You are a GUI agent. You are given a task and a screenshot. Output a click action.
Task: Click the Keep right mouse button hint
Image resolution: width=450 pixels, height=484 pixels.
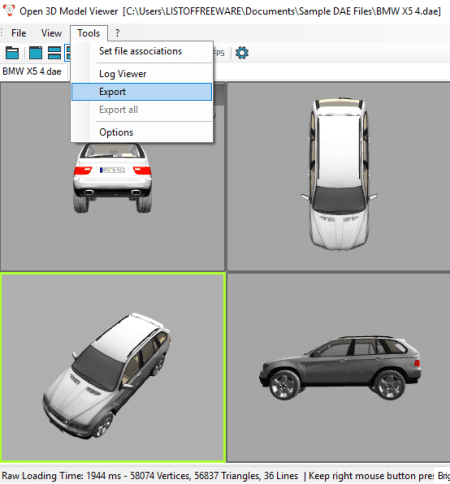371,476
